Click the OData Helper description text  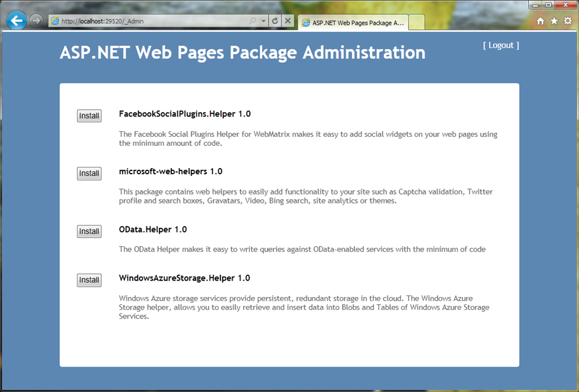point(302,249)
